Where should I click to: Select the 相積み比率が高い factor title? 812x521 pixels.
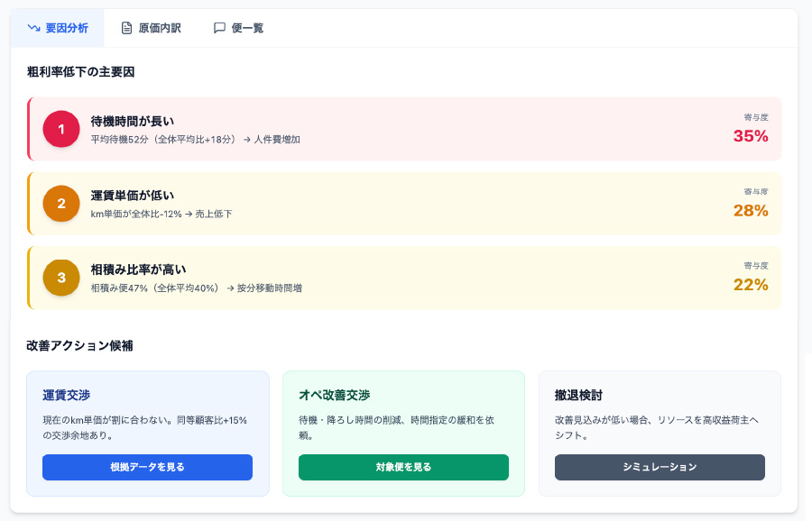point(138,270)
